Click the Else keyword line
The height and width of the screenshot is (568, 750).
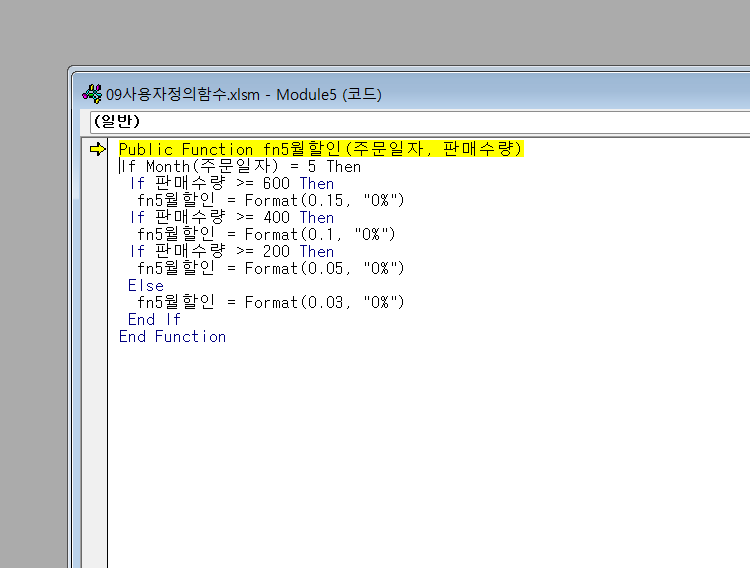coord(146,286)
